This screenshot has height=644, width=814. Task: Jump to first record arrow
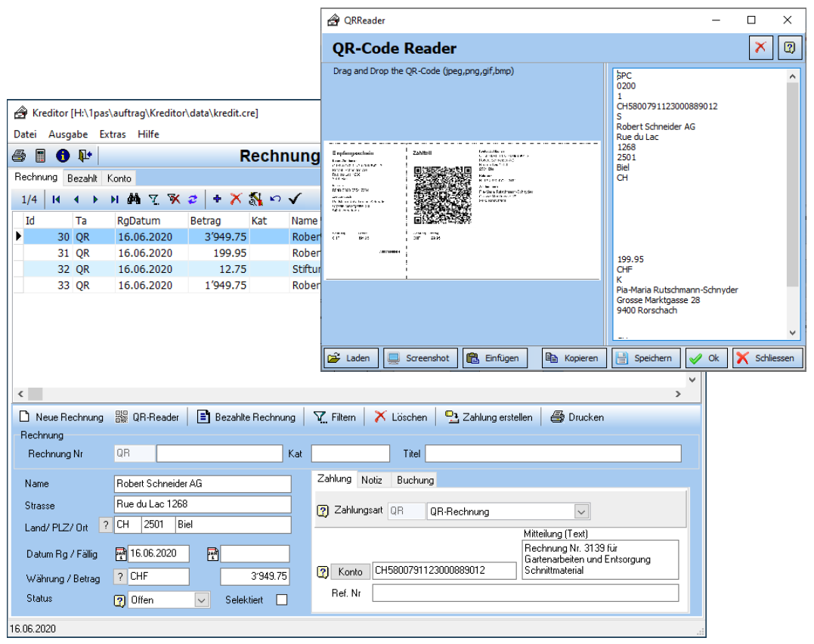(57, 200)
